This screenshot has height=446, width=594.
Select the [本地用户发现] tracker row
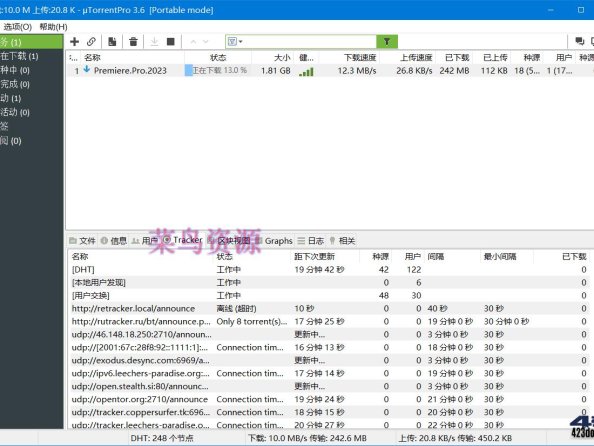(329, 282)
